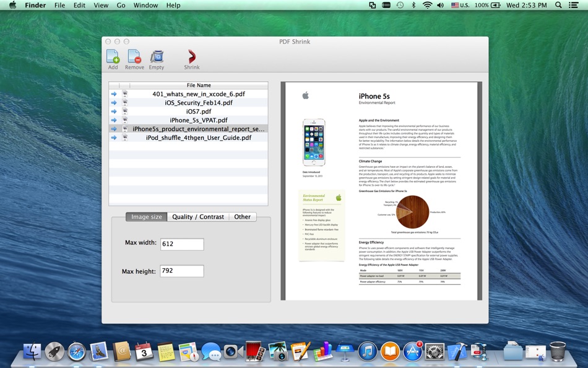Image resolution: width=588 pixels, height=368 pixels.
Task: Open Calendar icon in the dock
Action: 144,352
